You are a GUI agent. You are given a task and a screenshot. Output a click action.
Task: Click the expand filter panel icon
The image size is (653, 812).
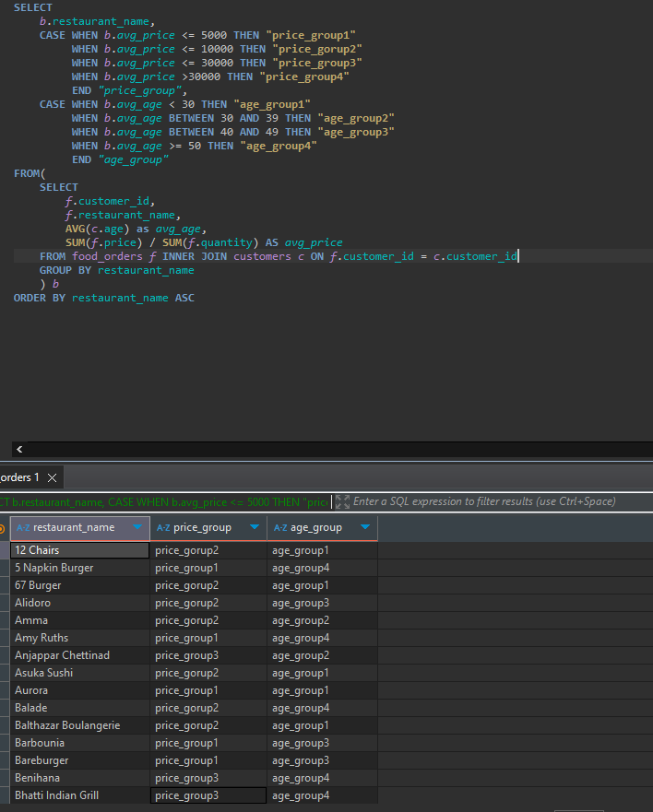(342, 501)
